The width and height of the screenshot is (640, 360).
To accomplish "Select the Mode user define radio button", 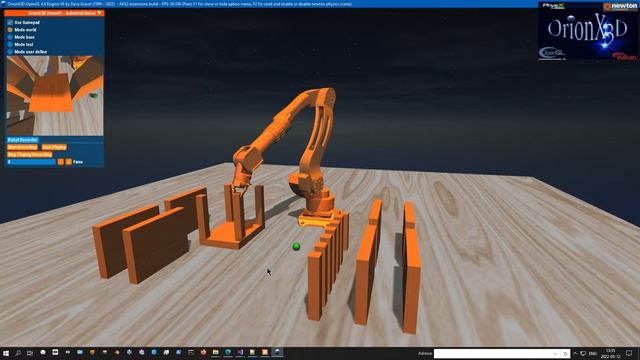I will (10, 52).
